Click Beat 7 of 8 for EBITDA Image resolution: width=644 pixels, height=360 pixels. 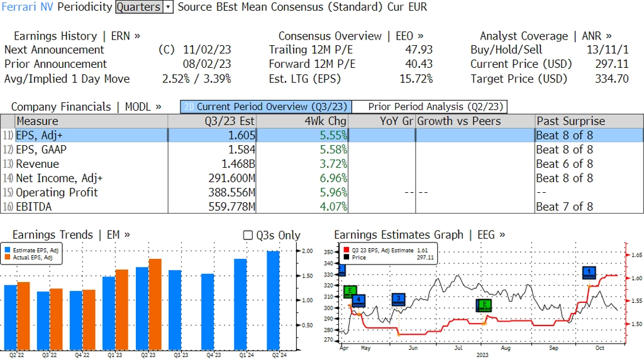point(565,207)
